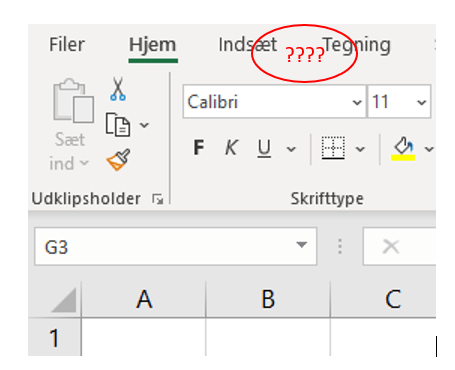The image size is (455, 370).
Task: Apply yellow fill color bucket
Action: 403,149
